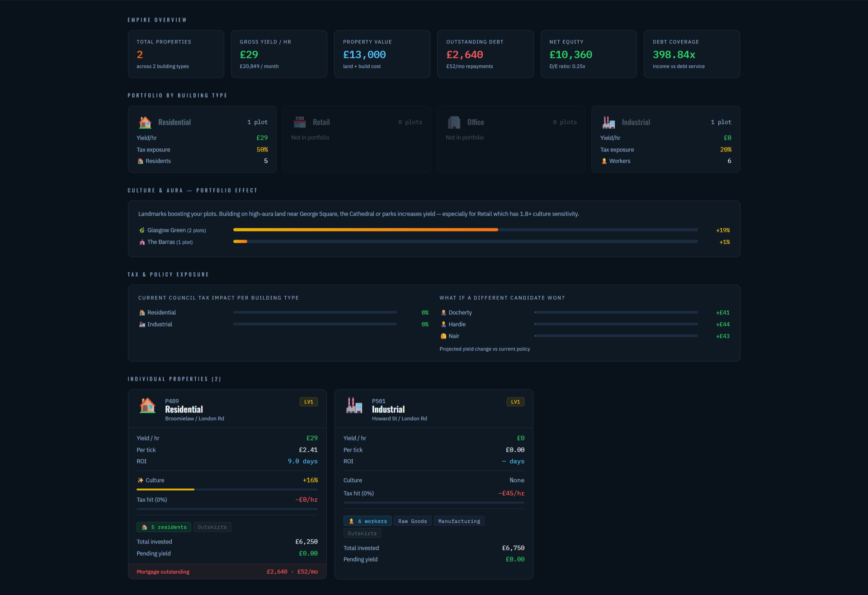
Task: Click the -£45/hr tax hit value
Action: 511,493
